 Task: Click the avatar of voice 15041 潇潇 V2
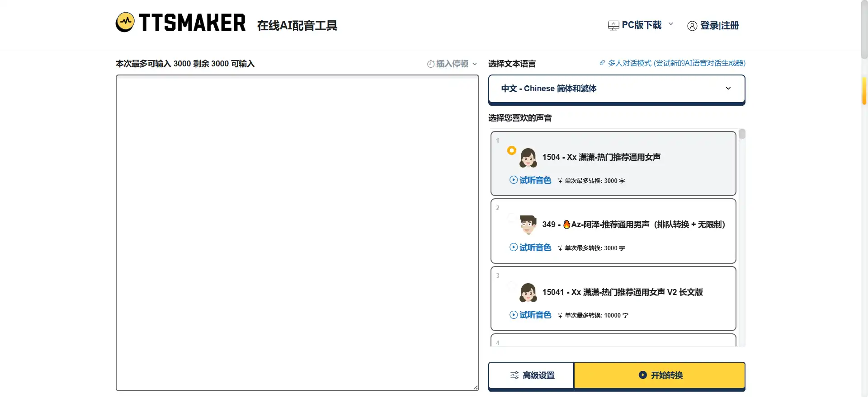click(528, 293)
